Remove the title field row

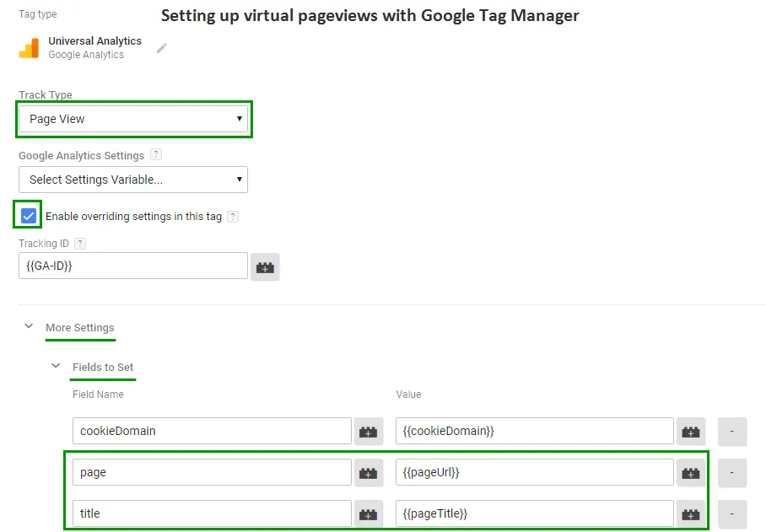click(x=731, y=513)
